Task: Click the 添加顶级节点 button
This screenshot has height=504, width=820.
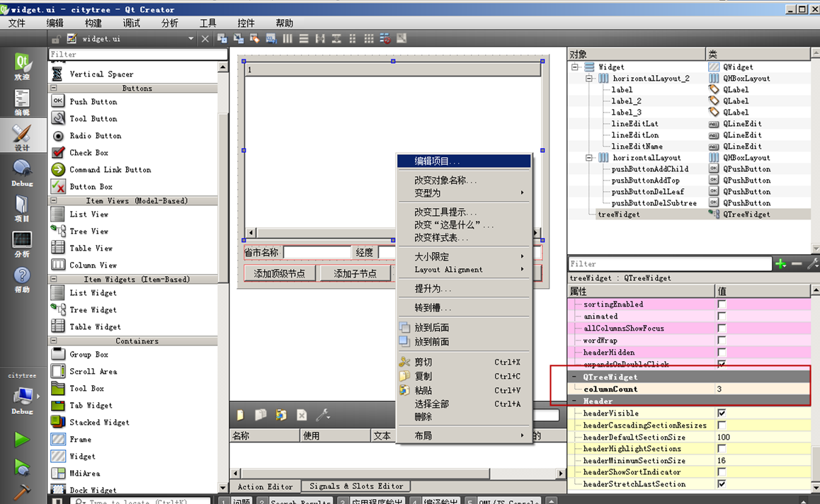Action: point(279,272)
